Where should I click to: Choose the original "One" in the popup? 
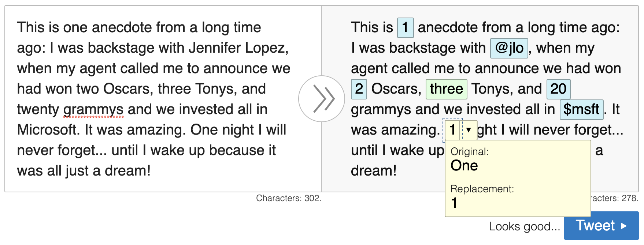point(464,166)
